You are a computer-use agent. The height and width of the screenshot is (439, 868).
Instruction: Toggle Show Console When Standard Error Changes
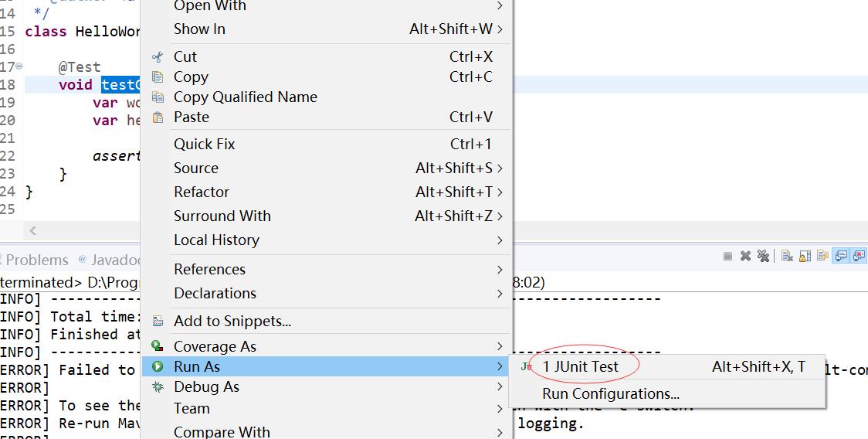click(860, 256)
